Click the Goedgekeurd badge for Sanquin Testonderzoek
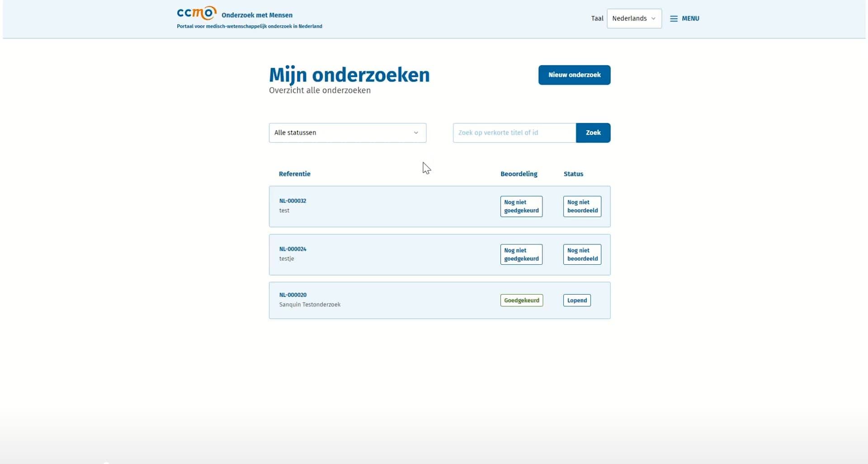This screenshot has height=464, width=868. pyautogui.click(x=521, y=300)
